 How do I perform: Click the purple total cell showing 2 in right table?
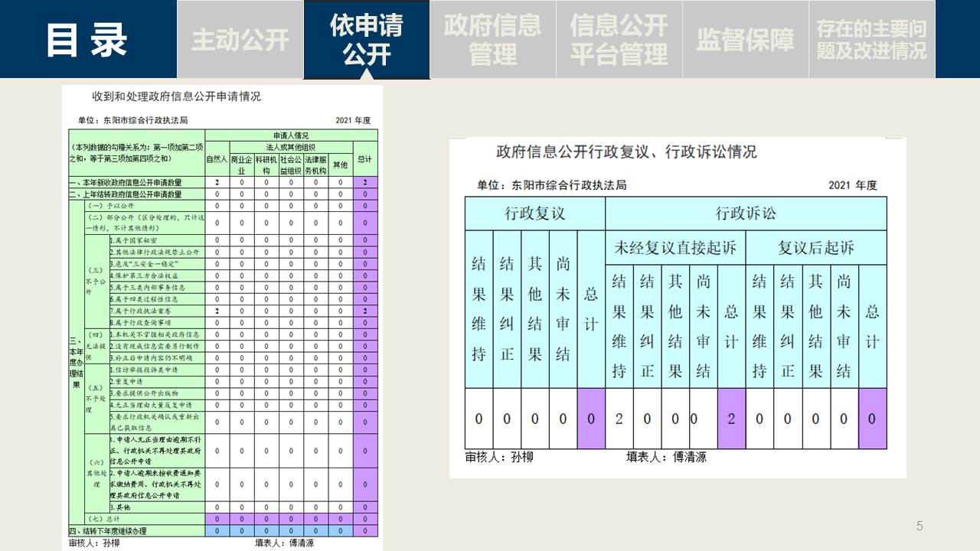point(731,419)
